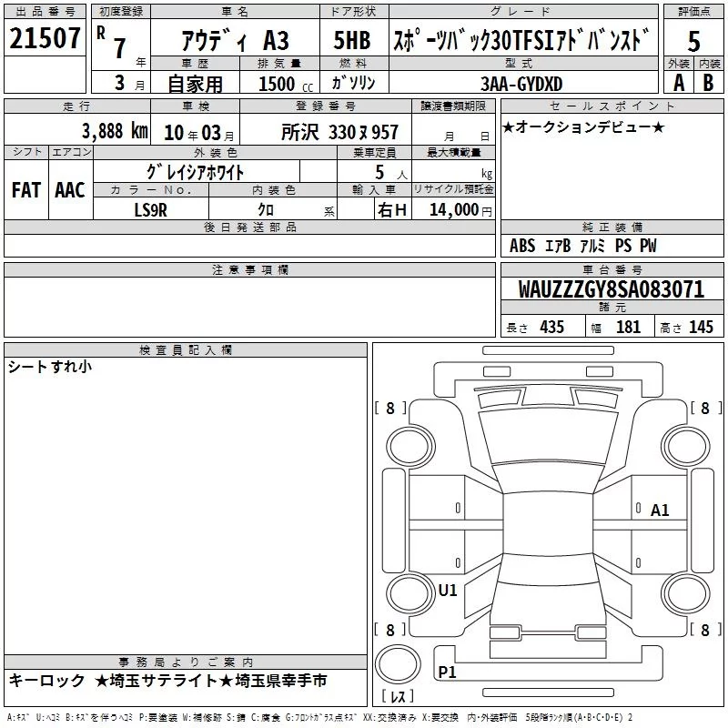Viewport: 728px width, 728px height.
Task: Click the 検査員記入欄 header
Action: pyautogui.click(x=186, y=350)
